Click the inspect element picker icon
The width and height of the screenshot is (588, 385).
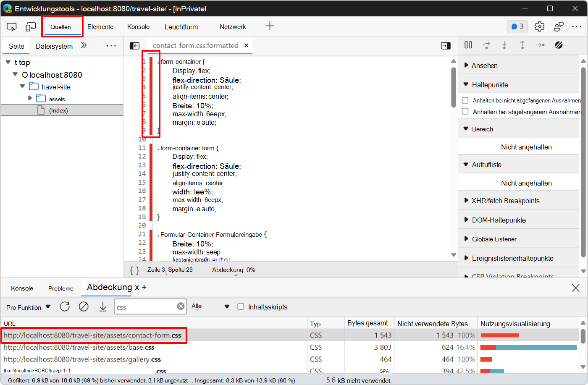click(11, 27)
